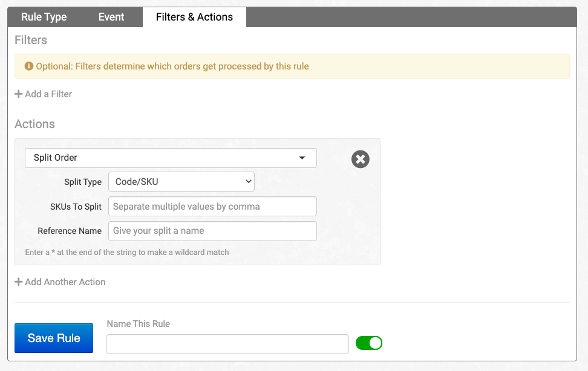Focus the SKUs To Split input field
The height and width of the screenshot is (371, 588).
click(x=212, y=206)
